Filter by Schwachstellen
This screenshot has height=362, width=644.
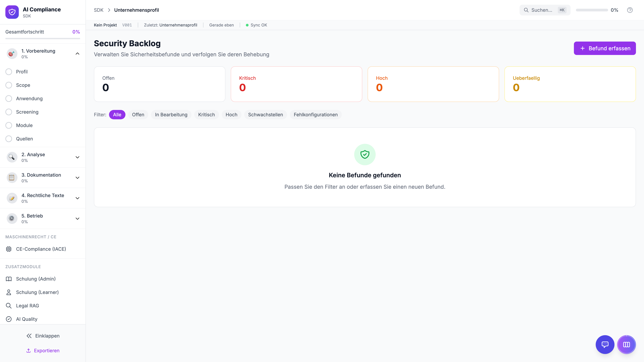265,115
